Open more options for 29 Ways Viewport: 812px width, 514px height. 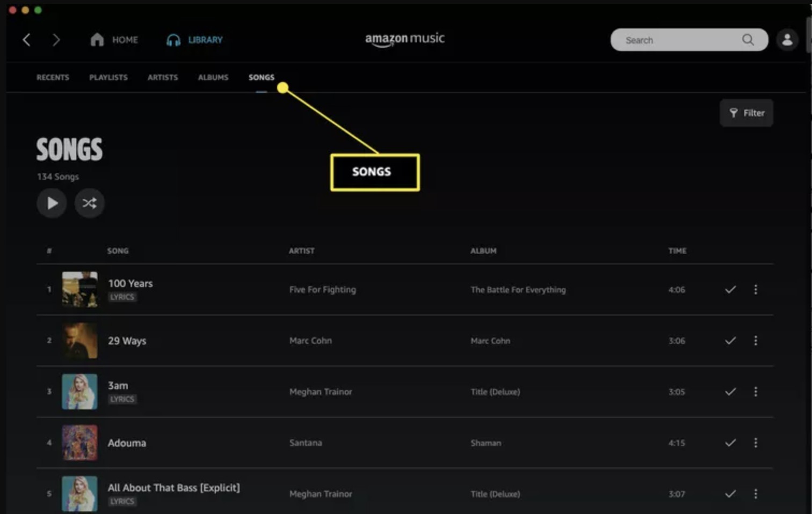756,340
